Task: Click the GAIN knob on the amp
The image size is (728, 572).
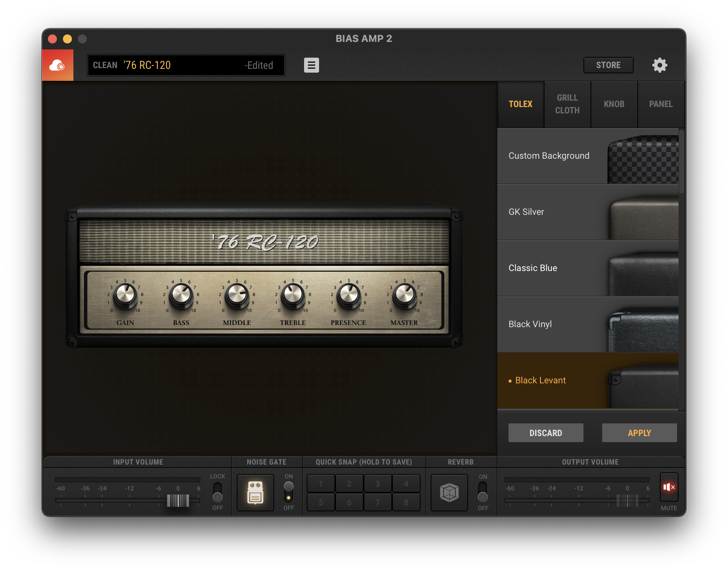Action: [125, 295]
